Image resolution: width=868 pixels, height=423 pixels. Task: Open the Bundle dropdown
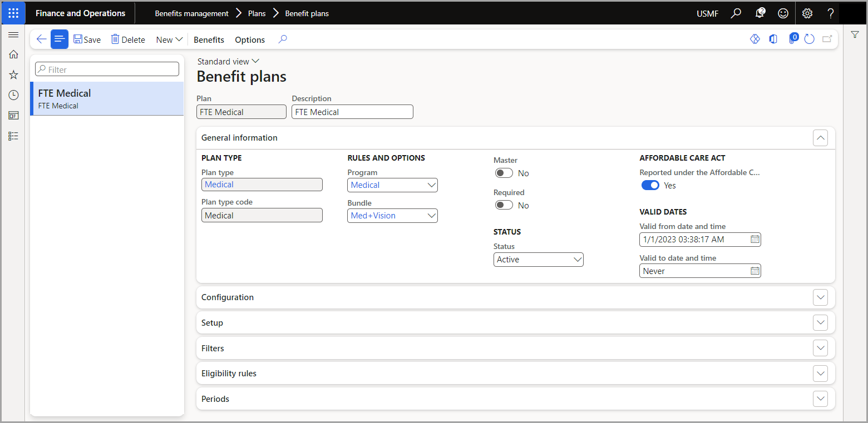tap(432, 216)
